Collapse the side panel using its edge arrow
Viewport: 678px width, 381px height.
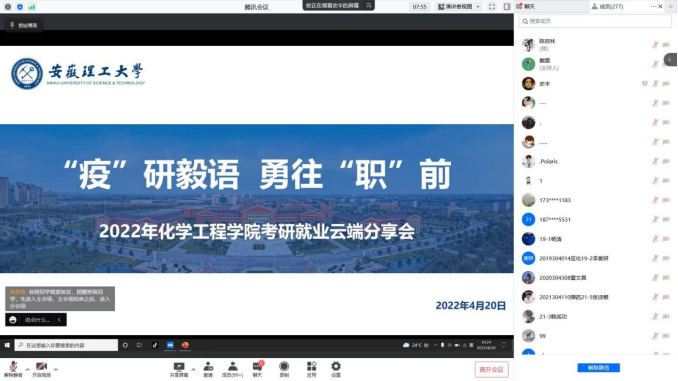click(670, 60)
